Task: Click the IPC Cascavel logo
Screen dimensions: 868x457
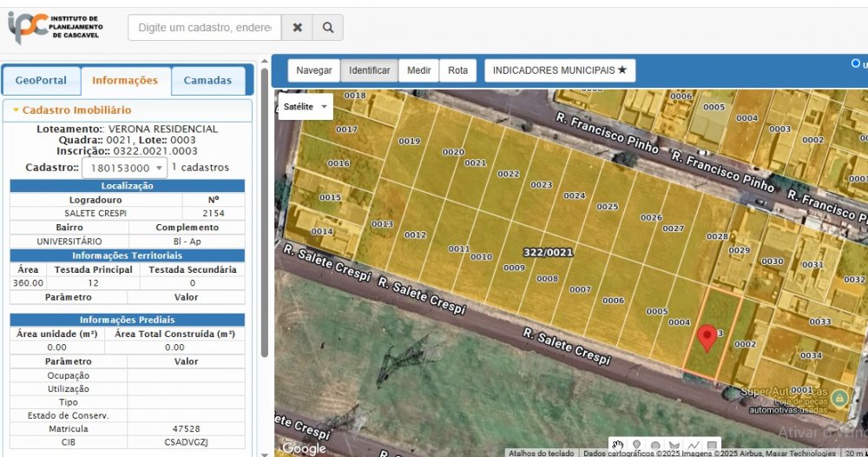Action: pyautogui.click(x=55, y=27)
